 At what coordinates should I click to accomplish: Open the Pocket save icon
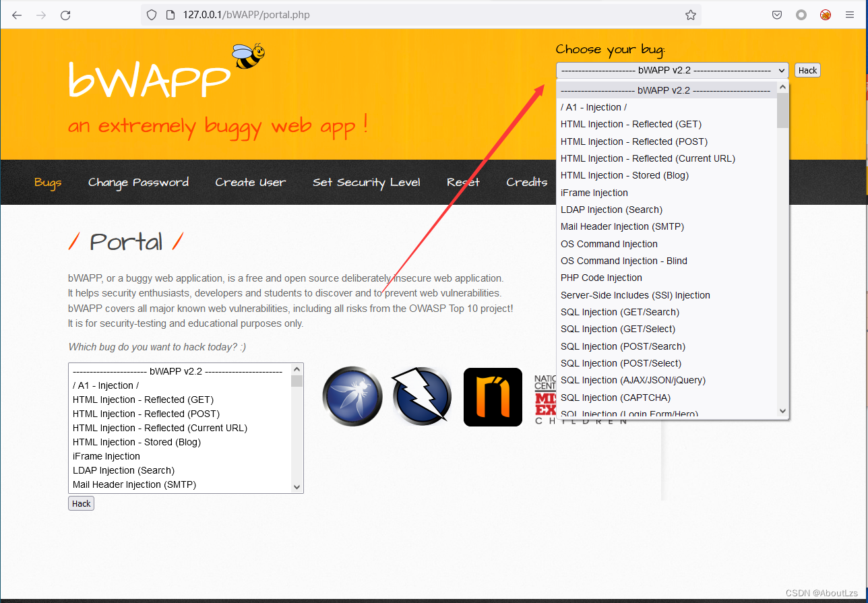[x=777, y=15]
